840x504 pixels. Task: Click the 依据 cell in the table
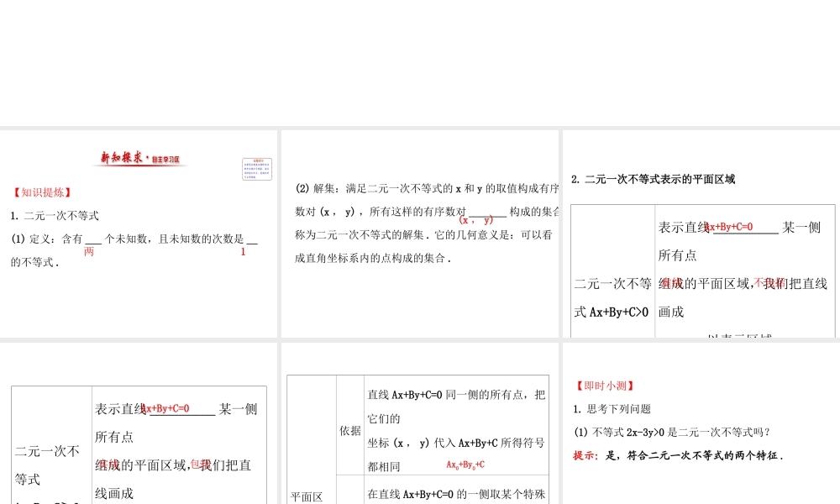click(x=349, y=431)
